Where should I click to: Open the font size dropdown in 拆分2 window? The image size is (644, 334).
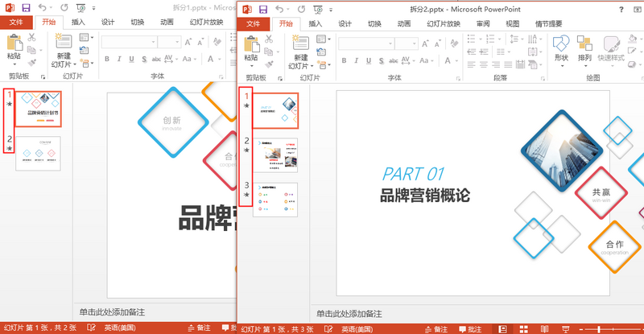tap(414, 43)
